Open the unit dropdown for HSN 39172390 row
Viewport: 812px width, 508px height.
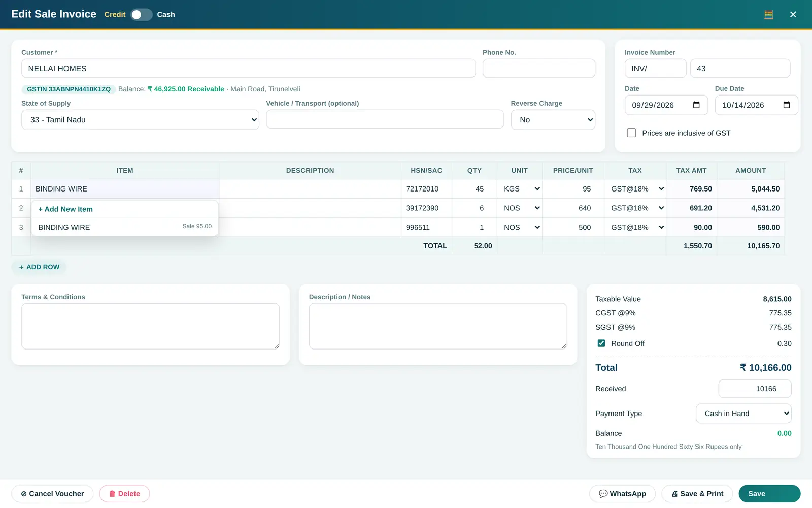[520, 208]
